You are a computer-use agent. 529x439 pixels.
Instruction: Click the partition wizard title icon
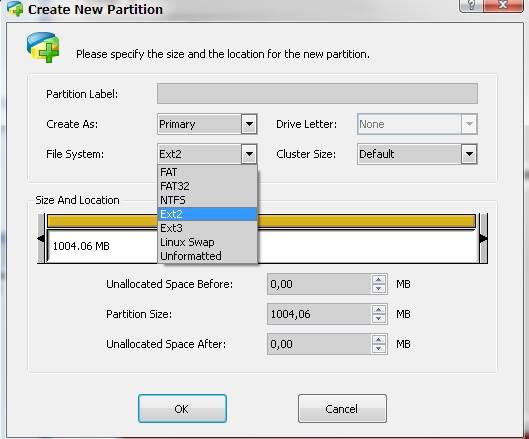click(x=16, y=8)
